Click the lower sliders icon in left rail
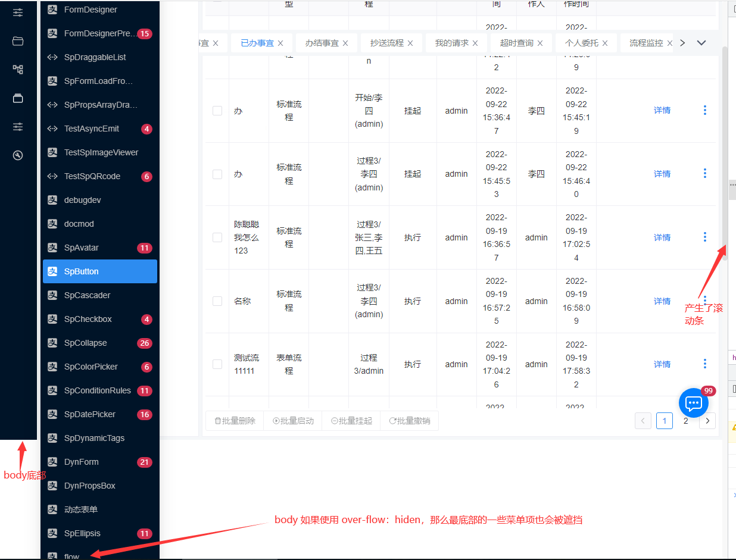The width and height of the screenshot is (736, 560). tap(18, 126)
